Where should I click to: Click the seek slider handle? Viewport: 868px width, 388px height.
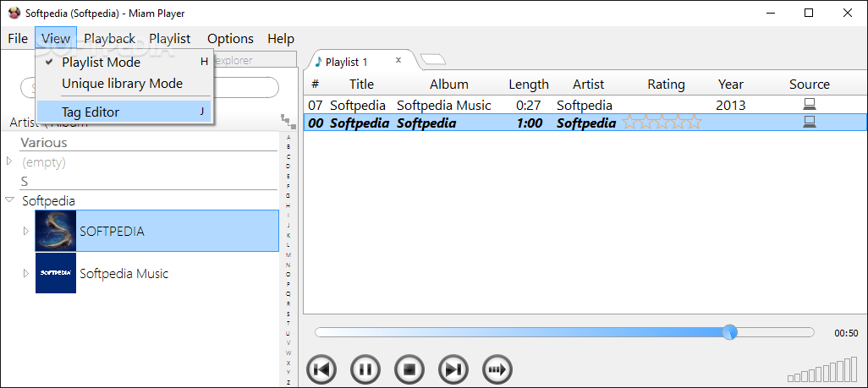[730, 332]
